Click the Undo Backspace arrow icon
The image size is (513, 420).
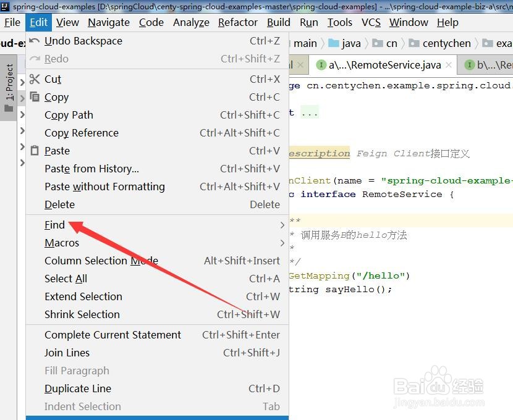click(x=35, y=41)
